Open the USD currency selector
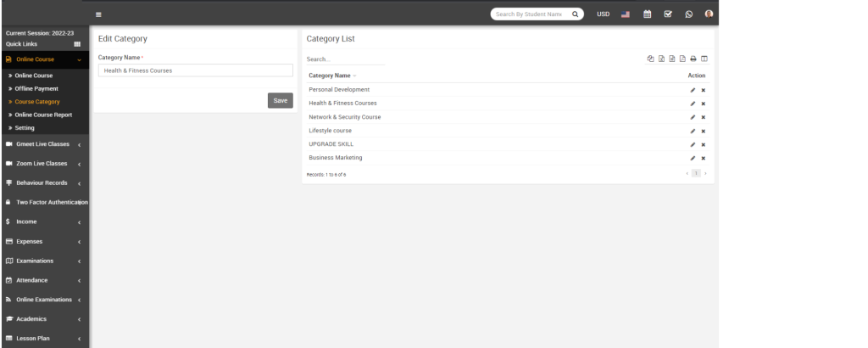This screenshot has height=348, width=868. [603, 14]
